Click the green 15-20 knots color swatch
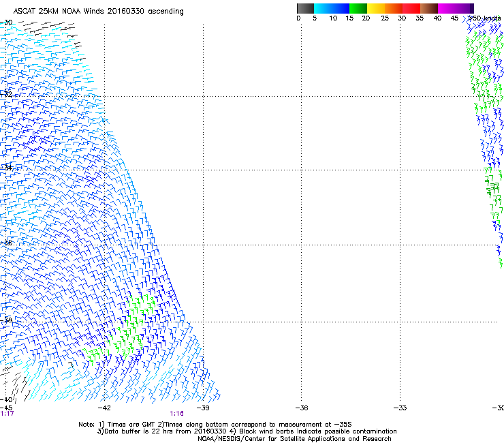The height and width of the screenshot is (443, 504). point(358,8)
